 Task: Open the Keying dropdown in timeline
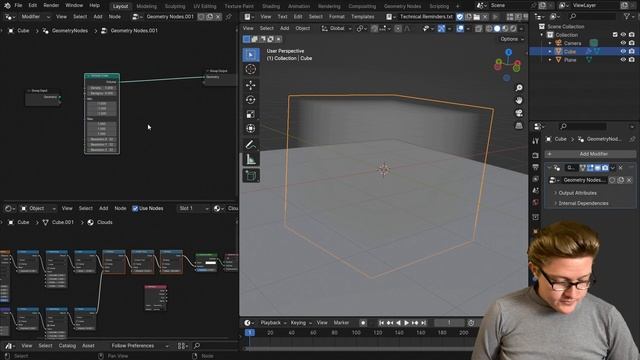pos(301,323)
